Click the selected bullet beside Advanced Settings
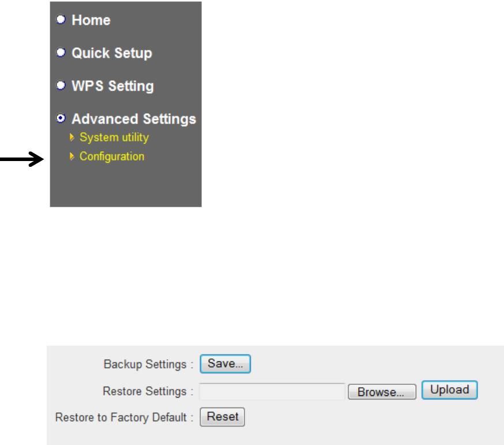504x445 pixels. [x=61, y=118]
